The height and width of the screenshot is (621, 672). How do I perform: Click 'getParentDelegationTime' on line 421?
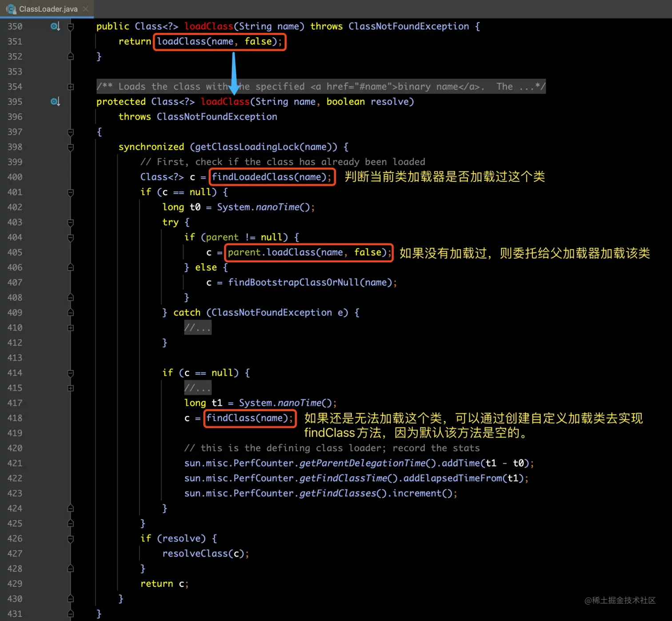coord(362,463)
